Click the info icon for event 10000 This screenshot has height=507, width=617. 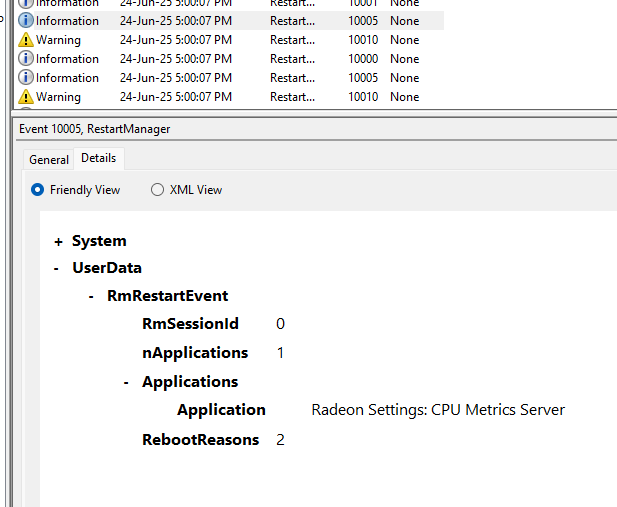tap(26, 59)
